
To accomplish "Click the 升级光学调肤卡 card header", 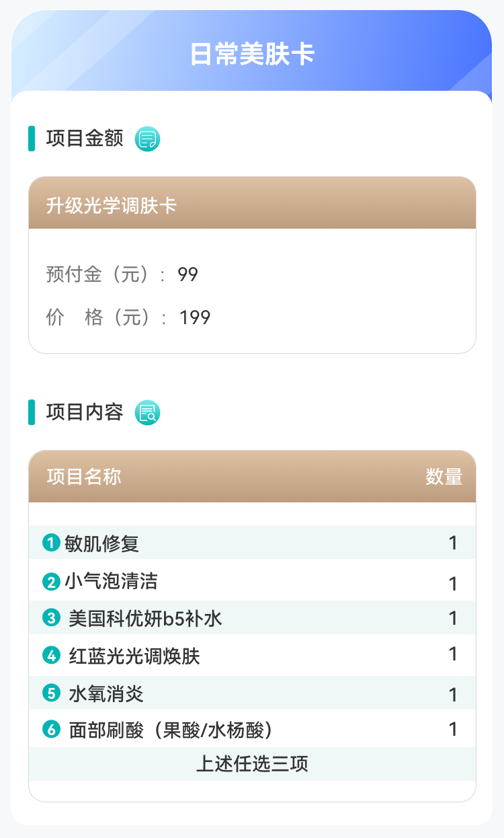I will (112, 205).
